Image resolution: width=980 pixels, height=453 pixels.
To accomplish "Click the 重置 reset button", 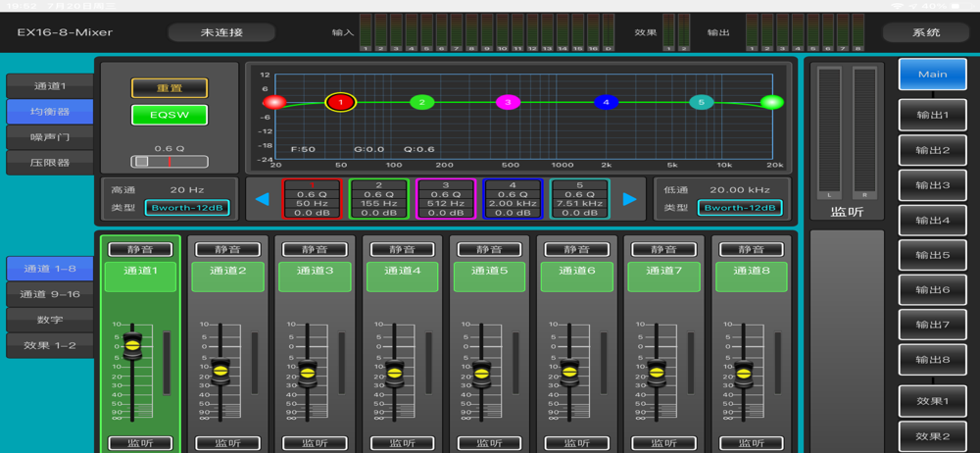I will point(169,88).
